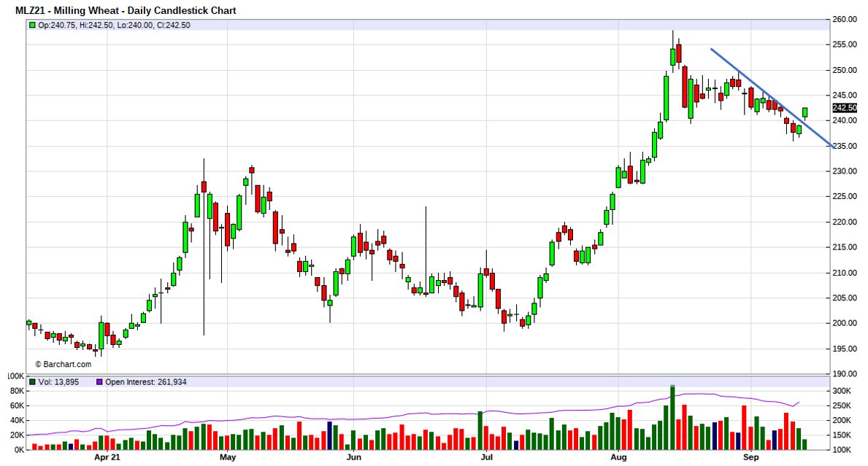Open the © Barchart.com watermark link
The image size is (868, 466).
point(63,364)
